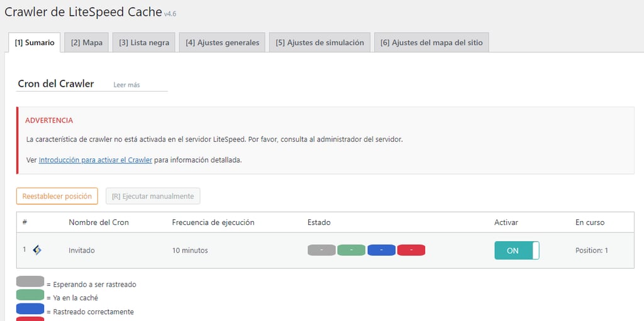644x321 pixels.
Task: Click the Reestablecer posición button
Action: tap(57, 196)
